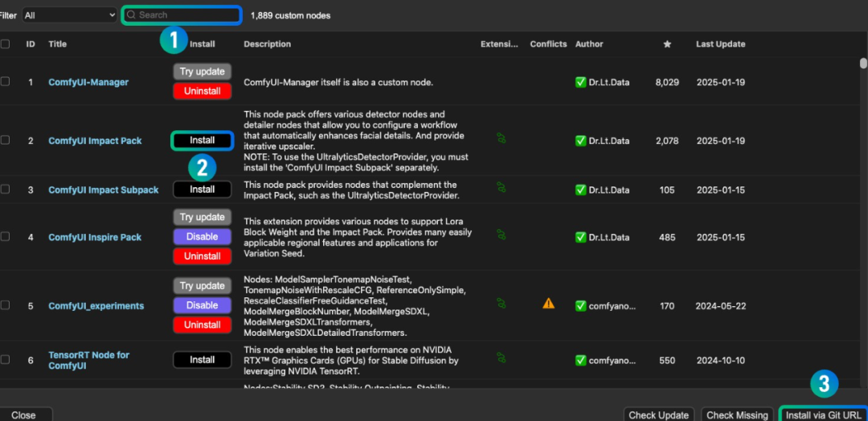Sort table by Title column header
Screen dimensions: 868x421
coord(58,44)
